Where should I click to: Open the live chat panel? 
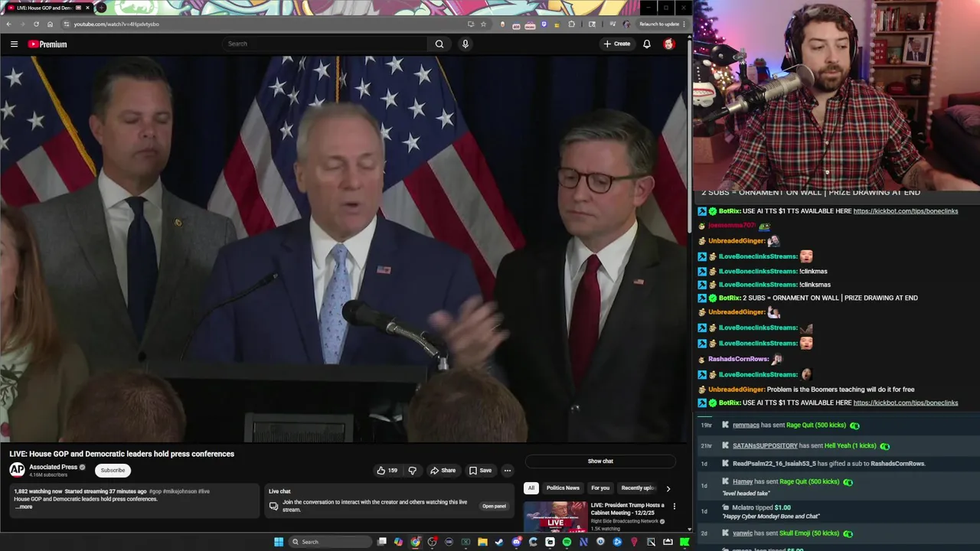point(494,506)
